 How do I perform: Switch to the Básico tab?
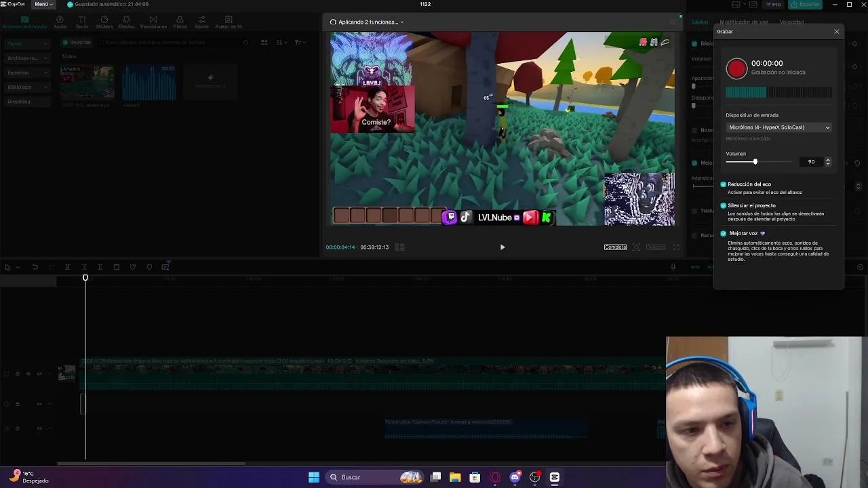click(x=699, y=22)
